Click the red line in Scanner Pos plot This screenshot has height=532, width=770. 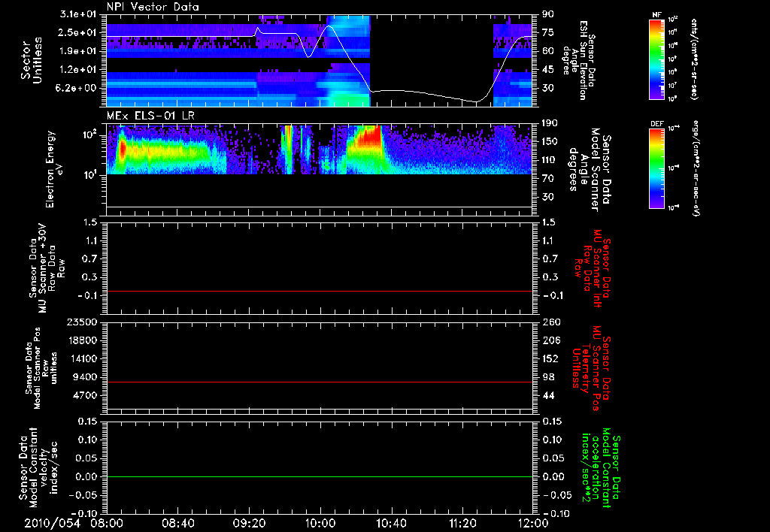[319, 382]
